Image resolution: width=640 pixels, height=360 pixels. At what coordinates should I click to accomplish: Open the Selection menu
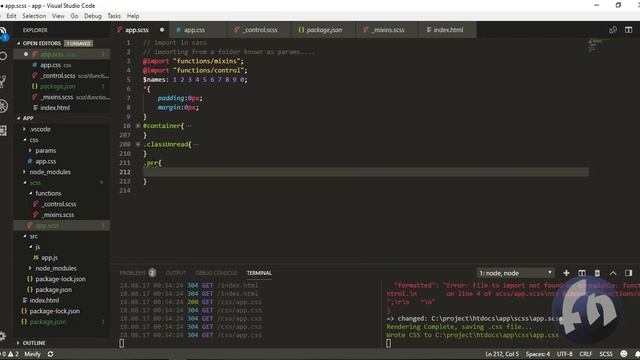pyautogui.click(x=34, y=16)
